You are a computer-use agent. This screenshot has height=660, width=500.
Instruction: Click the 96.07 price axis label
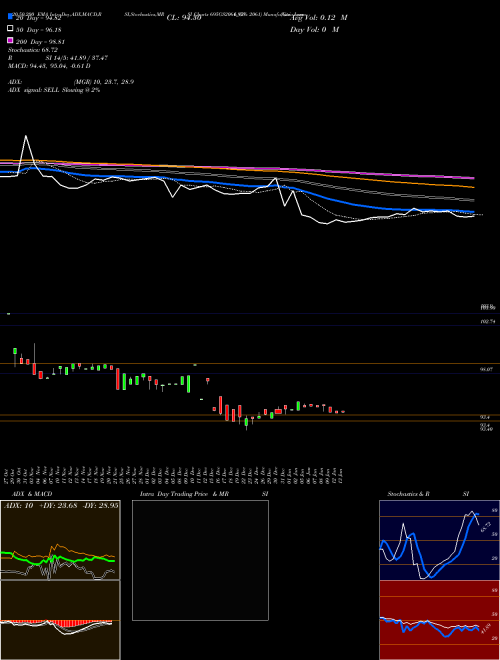pyautogui.click(x=486, y=369)
